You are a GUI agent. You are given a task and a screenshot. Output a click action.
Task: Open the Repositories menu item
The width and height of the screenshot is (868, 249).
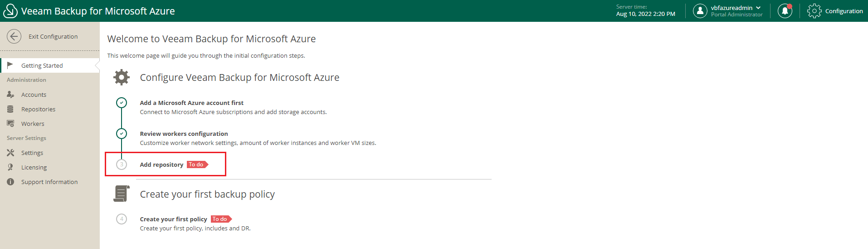50,109
